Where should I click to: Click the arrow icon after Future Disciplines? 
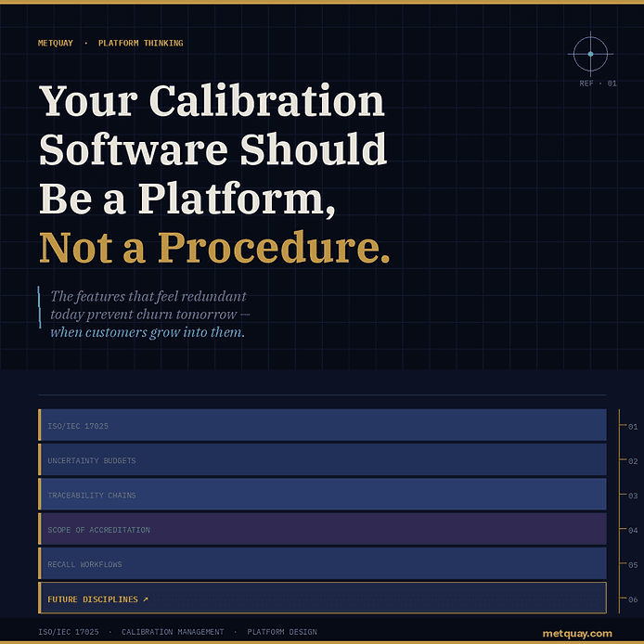coord(146,599)
